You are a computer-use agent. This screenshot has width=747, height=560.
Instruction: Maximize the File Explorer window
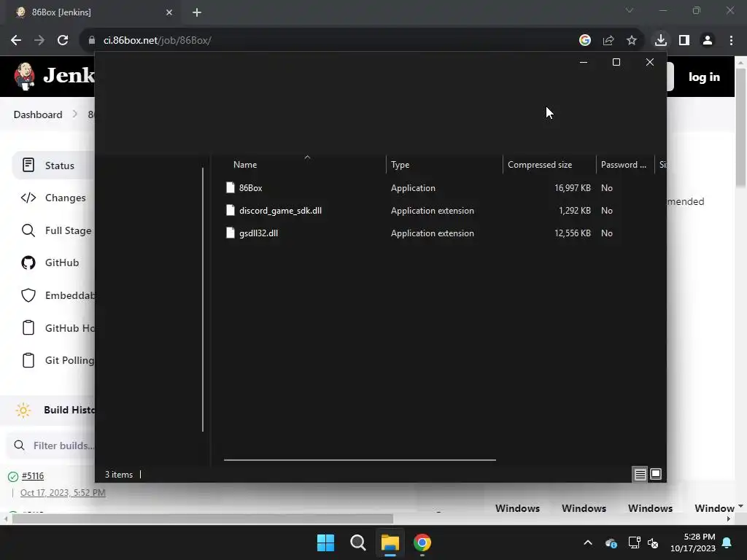(x=616, y=63)
